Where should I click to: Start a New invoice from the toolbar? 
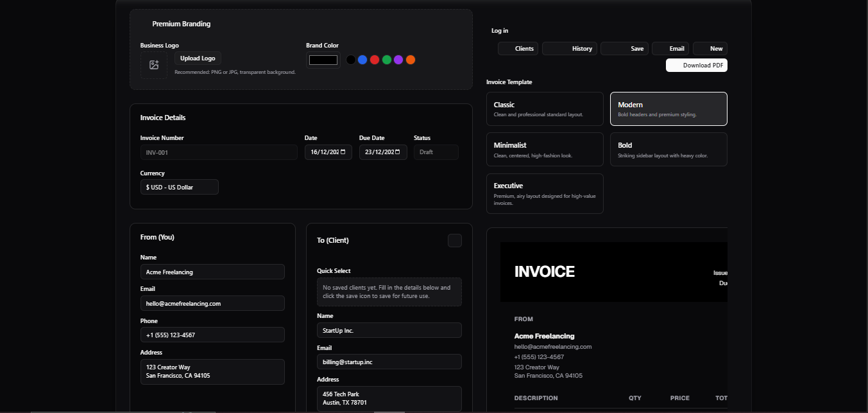(x=710, y=48)
